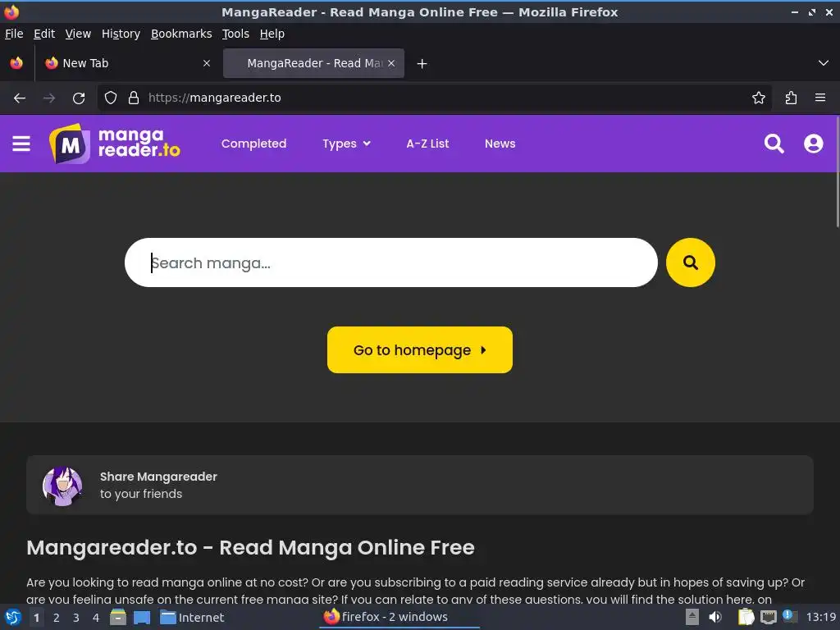
Task: Open the tracking protection shield icon
Action: 111,98
